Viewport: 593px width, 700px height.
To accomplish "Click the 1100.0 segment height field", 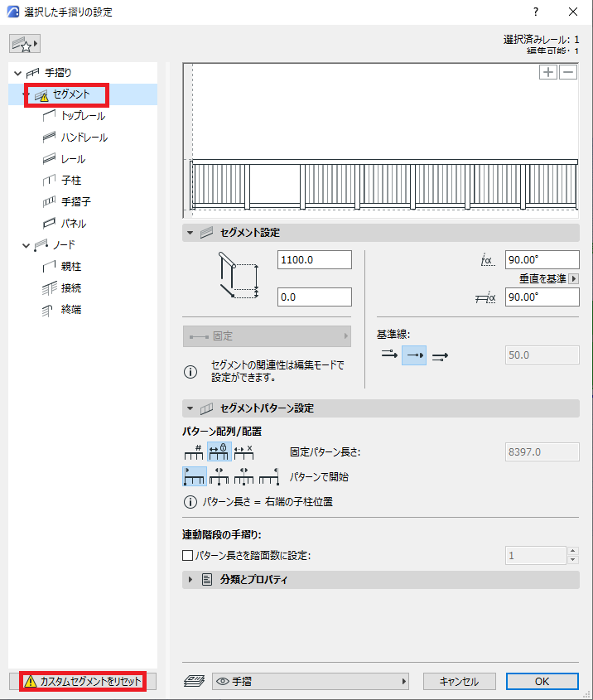I will coord(315,260).
